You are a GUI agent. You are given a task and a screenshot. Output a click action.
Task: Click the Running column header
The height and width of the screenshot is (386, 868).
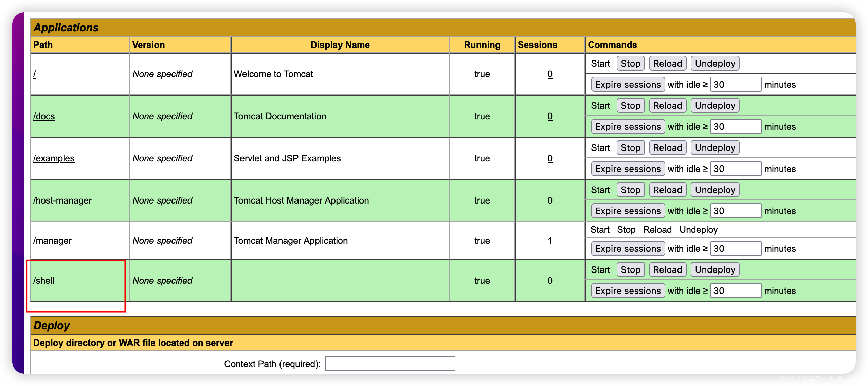click(482, 45)
